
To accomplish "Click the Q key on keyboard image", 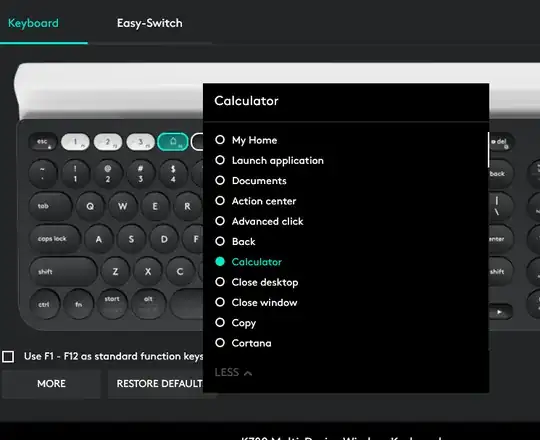I will point(90,206).
